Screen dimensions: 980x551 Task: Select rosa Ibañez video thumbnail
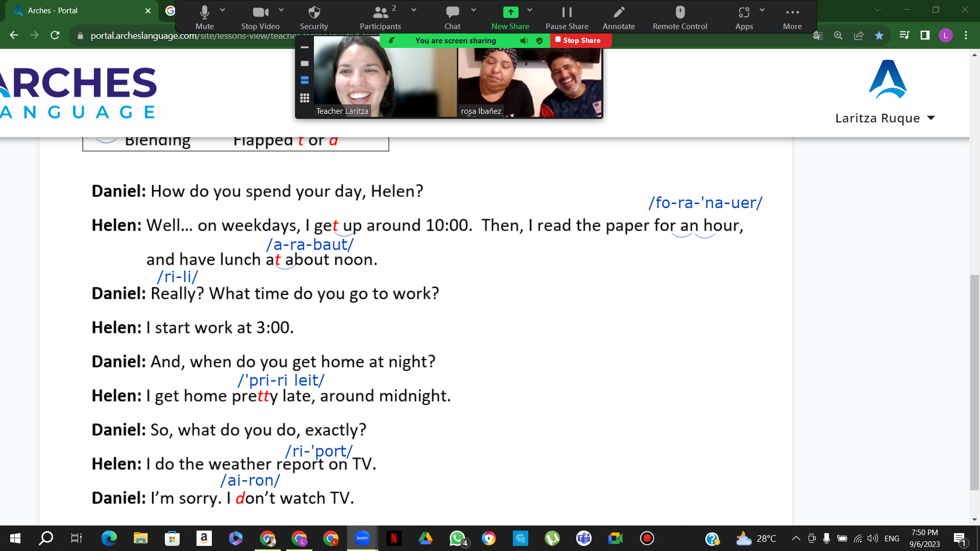(530, 83)
